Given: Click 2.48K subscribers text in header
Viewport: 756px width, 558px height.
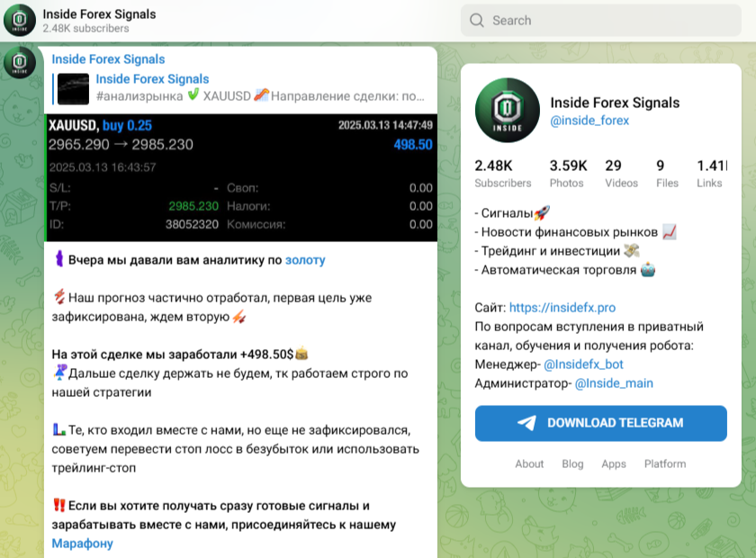Looking at the screenshot, I should 85,29.
